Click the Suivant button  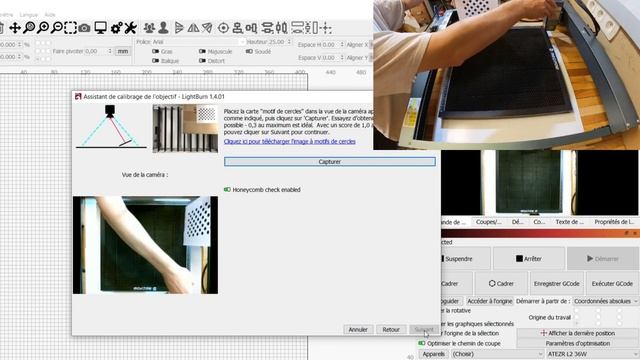pyautogui.click(x=424, y=329)
